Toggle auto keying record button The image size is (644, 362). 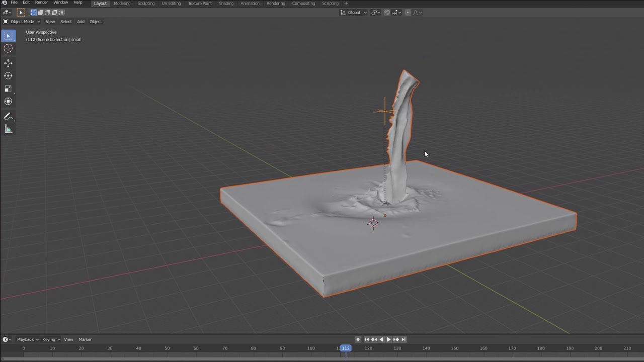358,339
